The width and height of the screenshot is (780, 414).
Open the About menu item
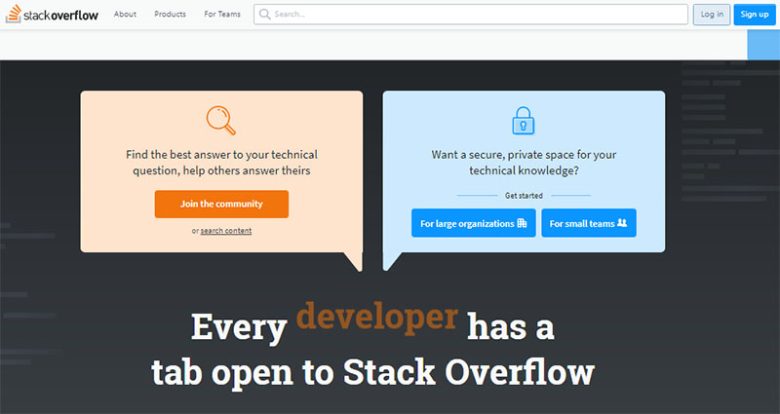[x=125, y=14]
